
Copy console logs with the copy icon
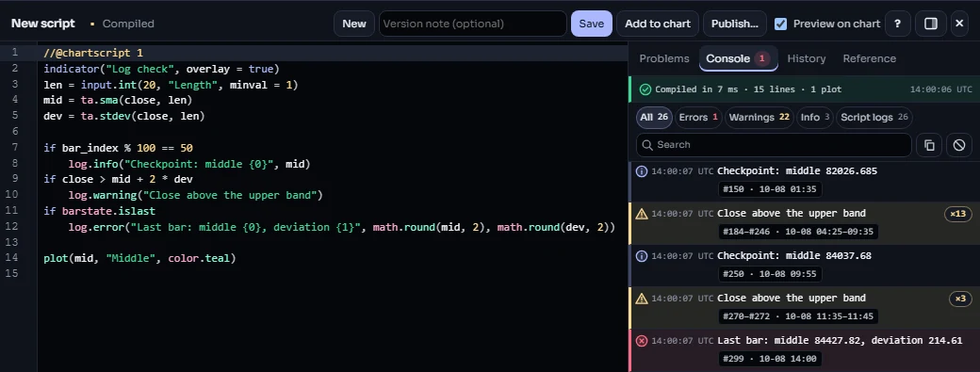[929, 145]
